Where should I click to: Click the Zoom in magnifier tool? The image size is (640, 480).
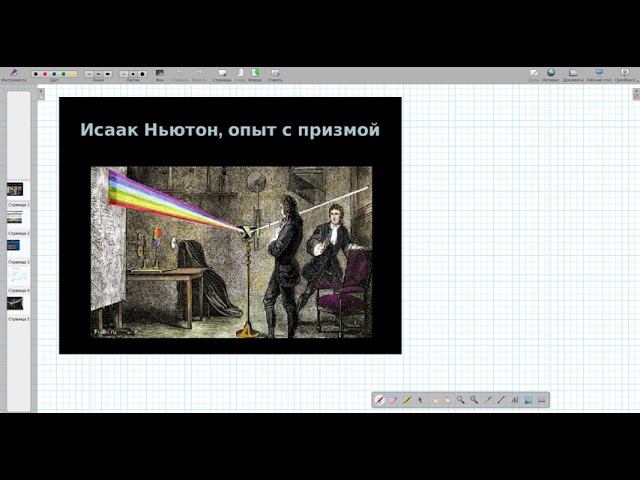tap(460, 400)
